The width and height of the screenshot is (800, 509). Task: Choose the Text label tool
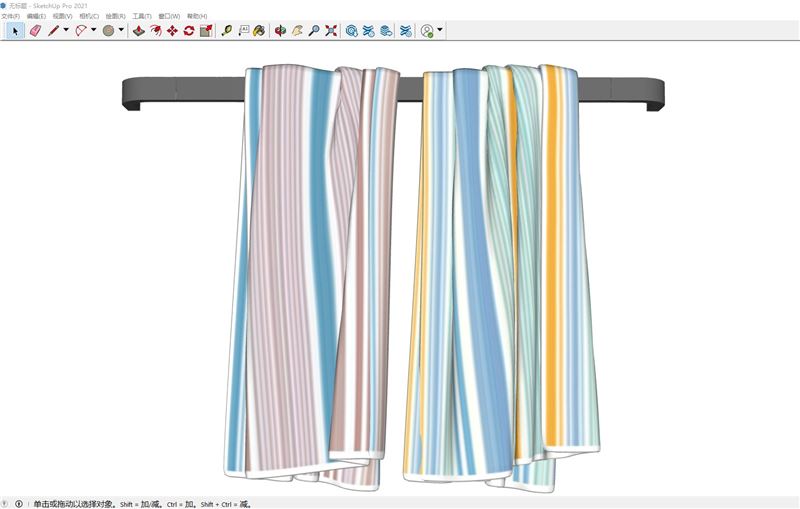243,31
